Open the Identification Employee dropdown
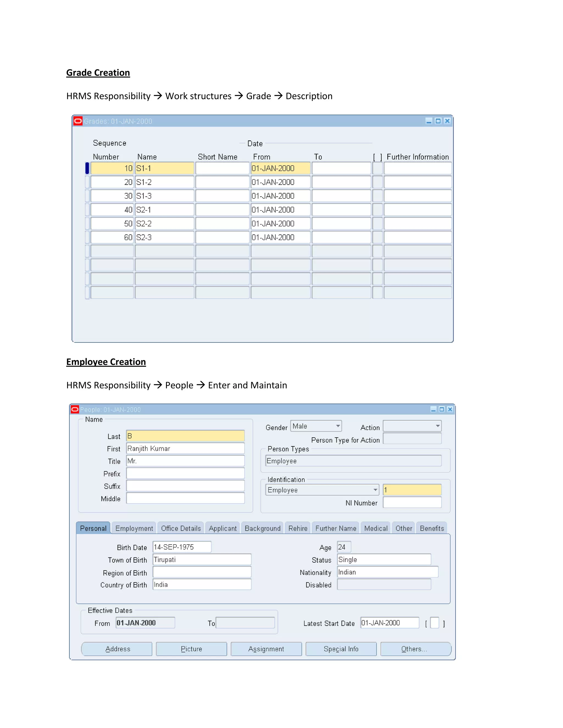Image resolution: width=563 pixels, height=728 pixels. pos(322,490)
